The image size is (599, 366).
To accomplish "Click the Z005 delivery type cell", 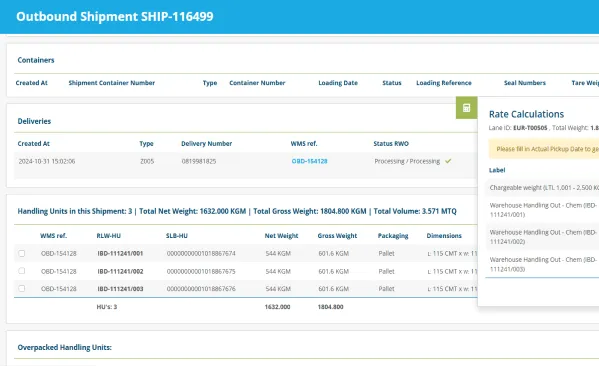I will click(147, 161).
